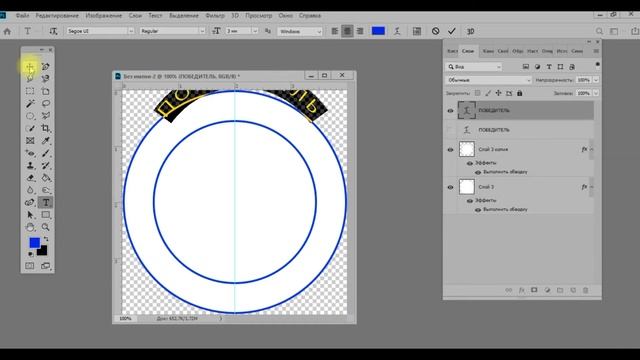The height and width of the screenshot is (360, 640).
Task: Delete layer with trash icon
Action: (x=586, y=290)
